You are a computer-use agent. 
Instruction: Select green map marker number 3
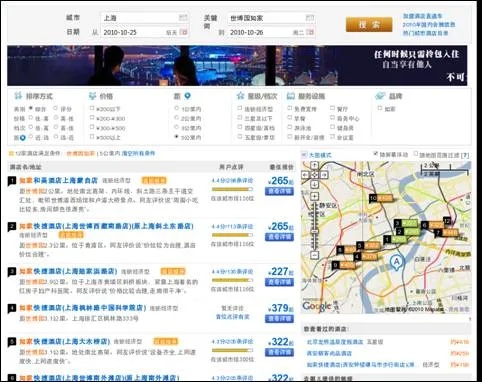406,223
